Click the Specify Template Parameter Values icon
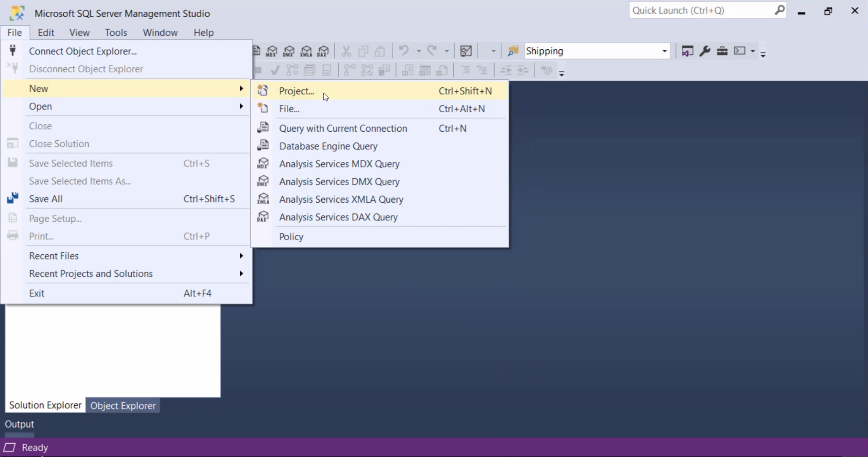 point(546,70)
